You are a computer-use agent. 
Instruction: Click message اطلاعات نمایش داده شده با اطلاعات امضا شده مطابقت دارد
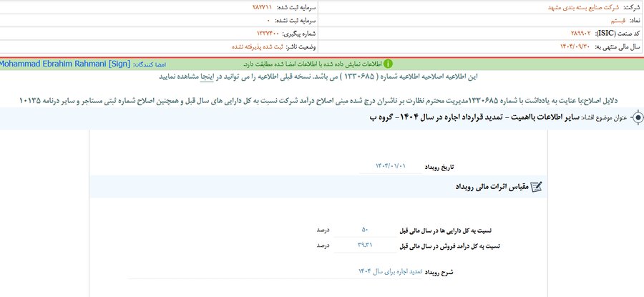pyautogui.click(x=312, y=64)
